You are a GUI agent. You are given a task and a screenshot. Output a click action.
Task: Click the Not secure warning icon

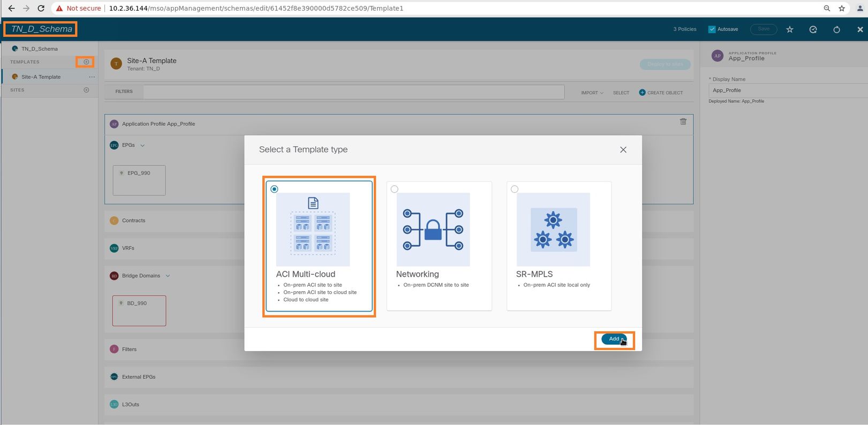tap(59, 9)
